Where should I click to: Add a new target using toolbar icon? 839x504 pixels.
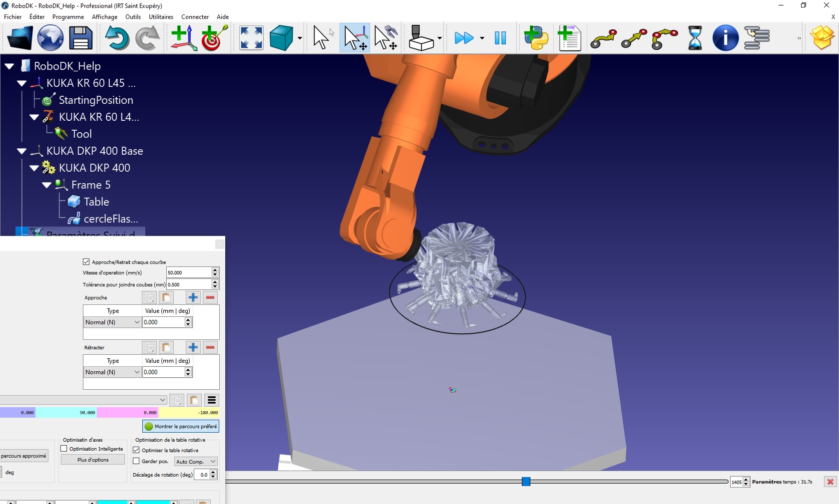(x=215, y=38)
